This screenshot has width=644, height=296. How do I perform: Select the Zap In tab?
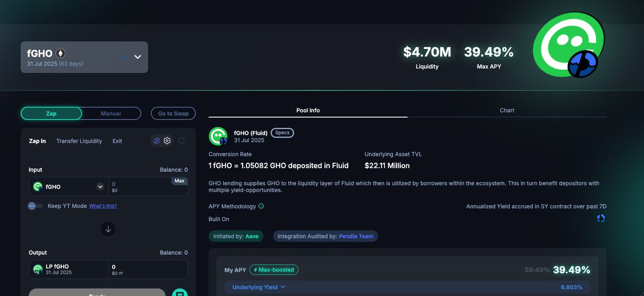[x=38, y=141]
